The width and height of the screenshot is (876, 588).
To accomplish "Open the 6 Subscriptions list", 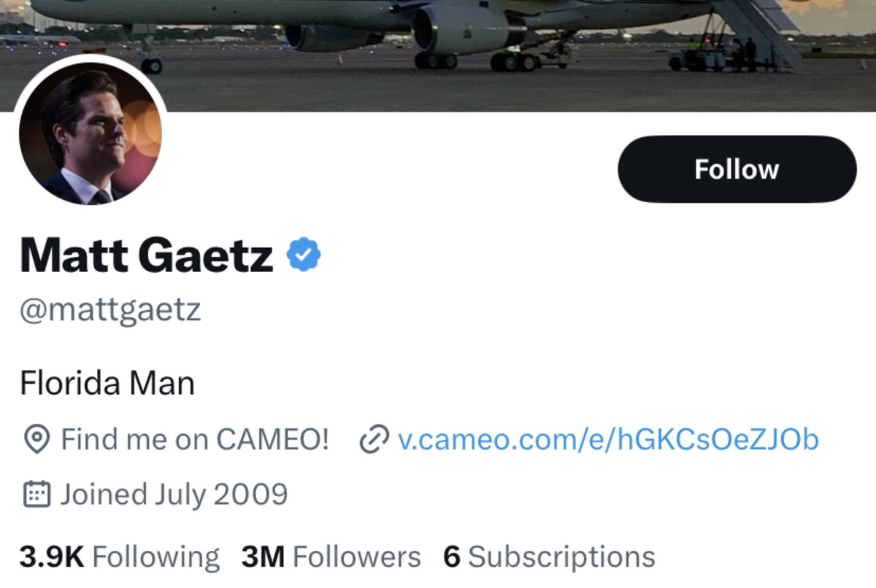I will tap(551, 556).
